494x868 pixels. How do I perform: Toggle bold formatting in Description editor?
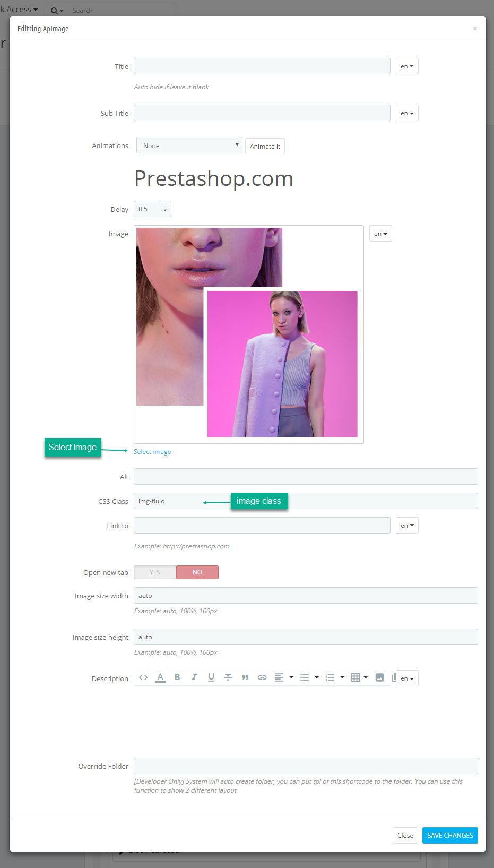177,677
